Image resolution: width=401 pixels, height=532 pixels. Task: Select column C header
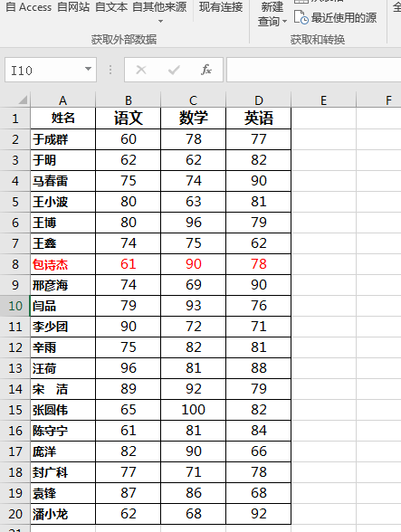click(193, 100)
